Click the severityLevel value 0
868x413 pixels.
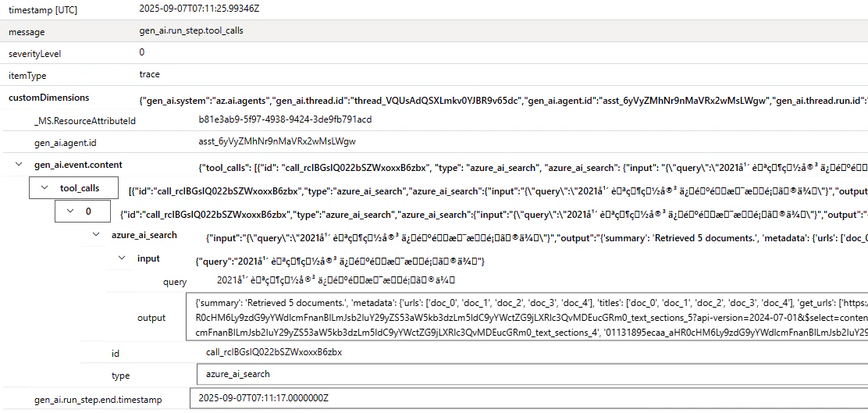click(142, 52)
